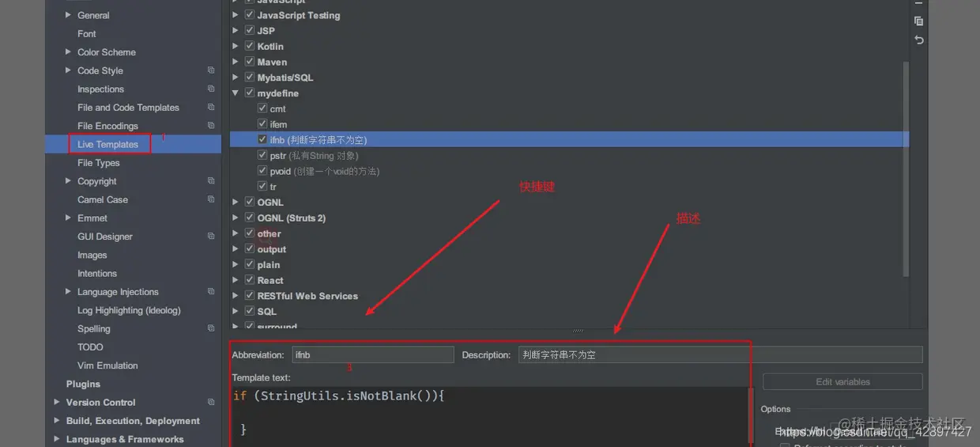Open the Images settings page
980x447 pixels.
[92, 255]
